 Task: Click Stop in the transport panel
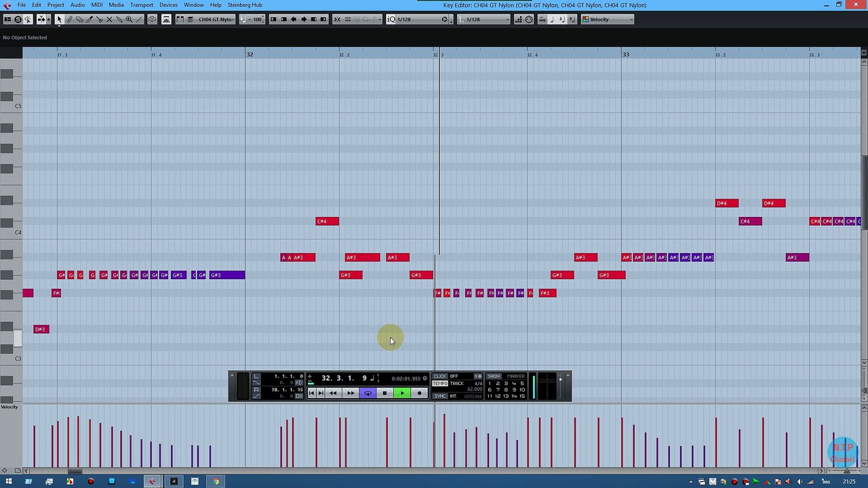pos(384,393)
